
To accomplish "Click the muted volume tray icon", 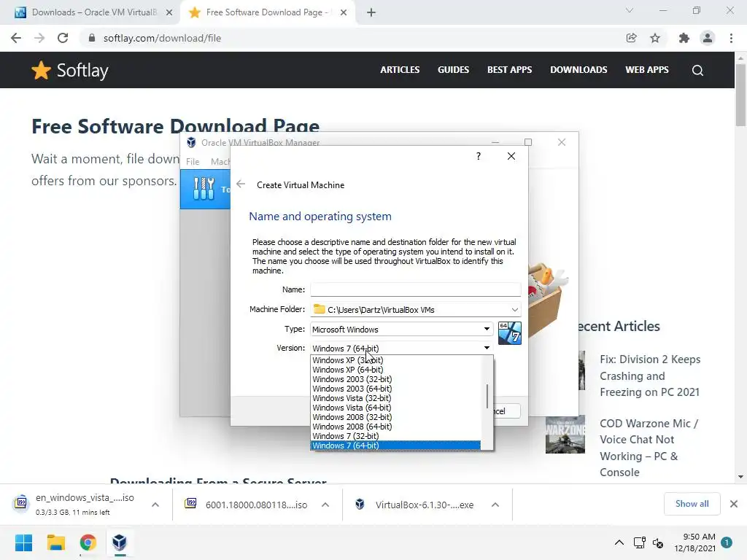I will [658, 542].
